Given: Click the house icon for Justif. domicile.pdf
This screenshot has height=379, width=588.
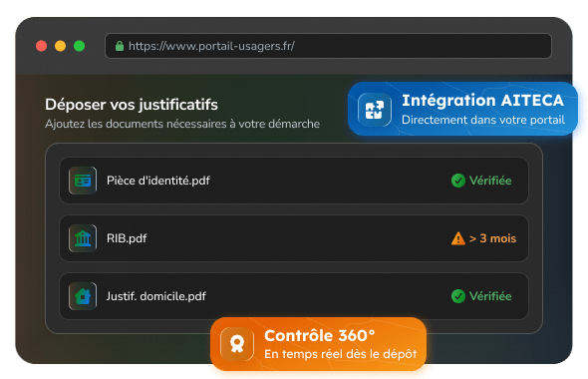Looking at the screenshot, I should point(83,296).
